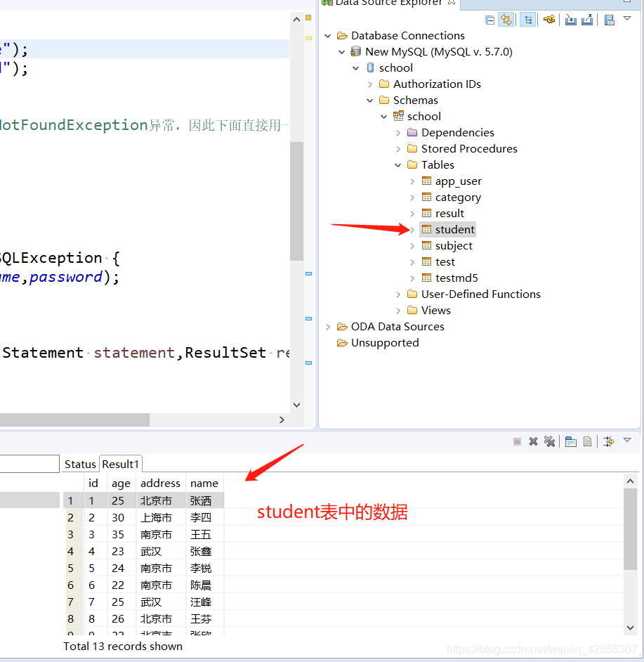Click Terminate result stop square icon
This screenshot has height=662, width=644.
tap(517, 441)
